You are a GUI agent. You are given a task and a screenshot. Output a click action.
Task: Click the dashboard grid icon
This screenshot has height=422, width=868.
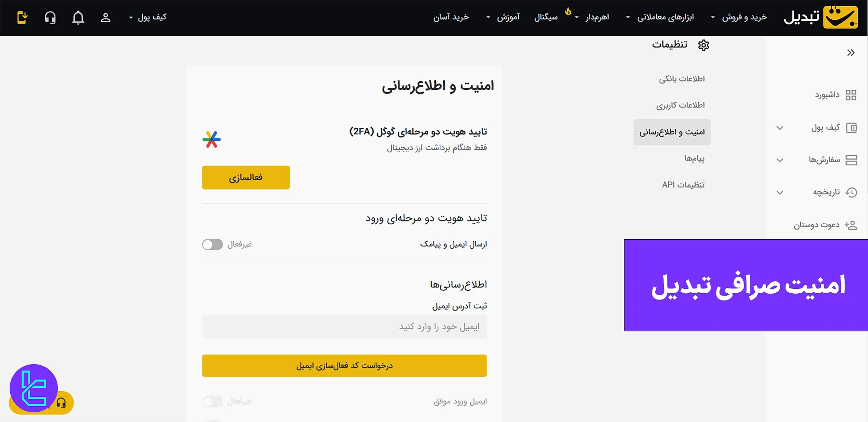tap(851, 95)
